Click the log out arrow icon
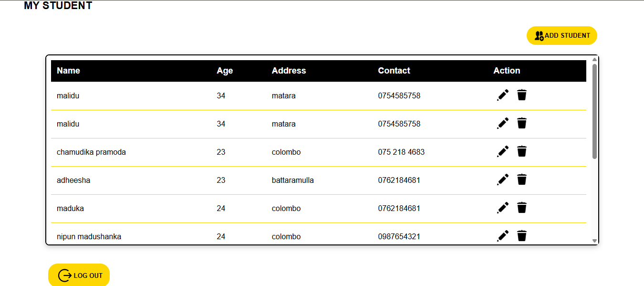Image resolution: width=644 pixels, height=286 pixels. pyautogui.click(x=63, y=275)
